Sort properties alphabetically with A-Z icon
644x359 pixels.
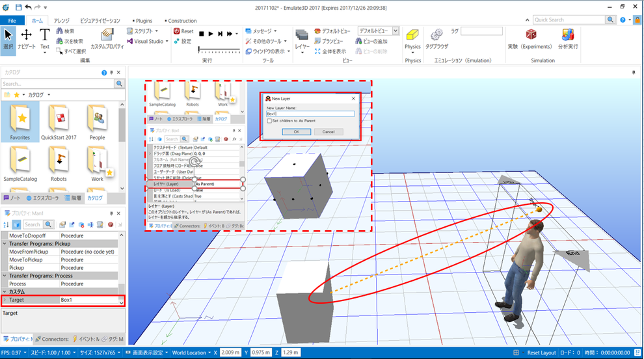pyautogui.click(x=6, y=224)
